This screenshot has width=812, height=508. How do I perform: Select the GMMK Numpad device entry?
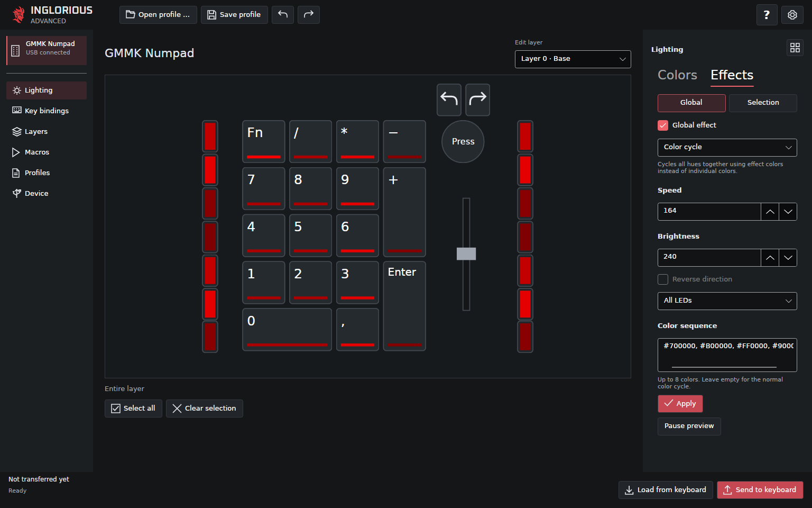(x=47, y=50)
